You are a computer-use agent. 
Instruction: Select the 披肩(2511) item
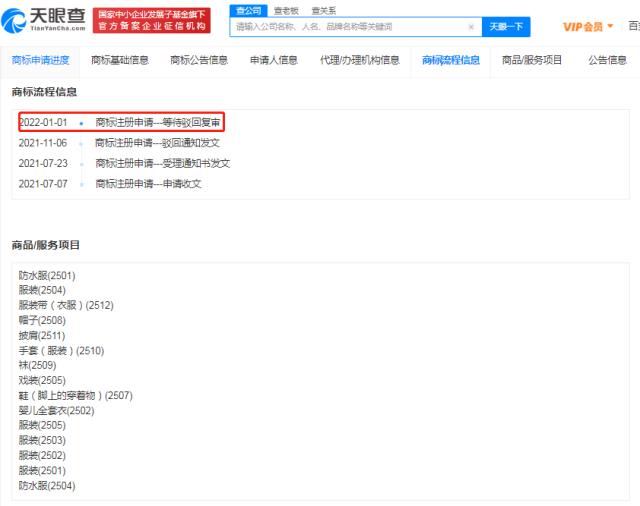point(42,335)
